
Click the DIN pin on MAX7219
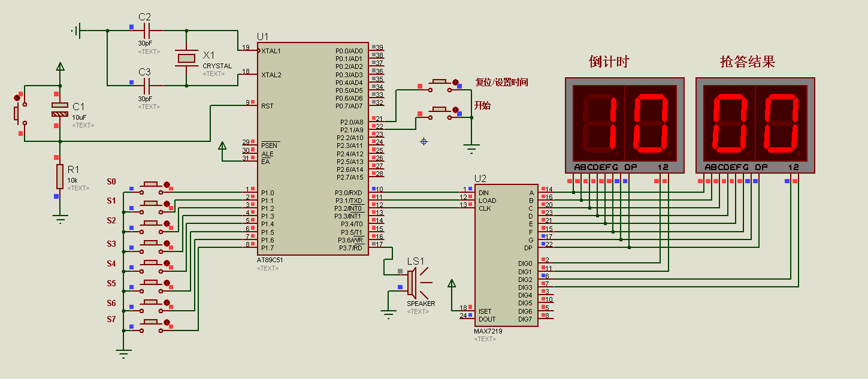click(x=483, y=193)
